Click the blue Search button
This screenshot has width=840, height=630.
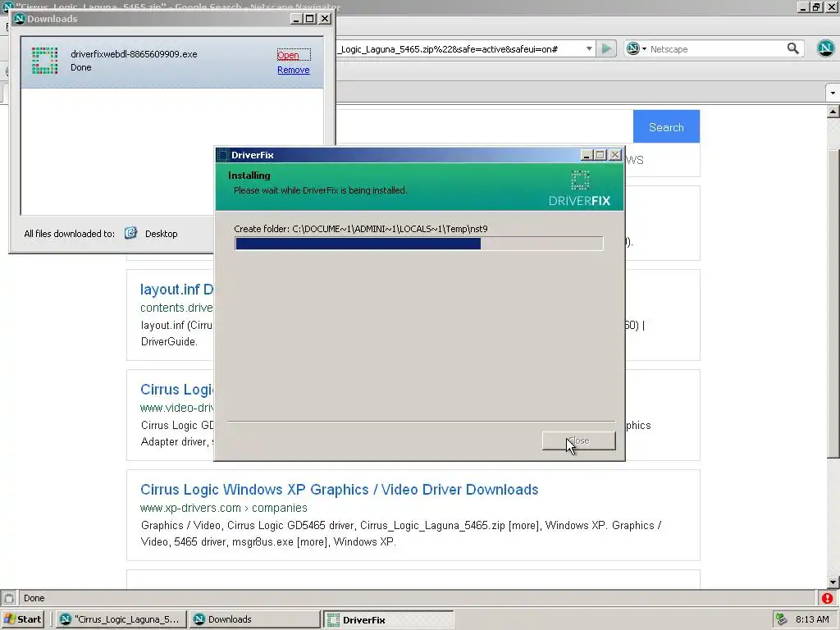click(666, 127)
